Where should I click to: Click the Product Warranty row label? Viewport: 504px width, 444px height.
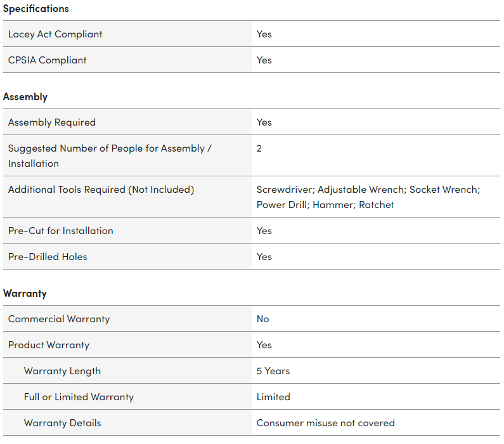[49, 345]
